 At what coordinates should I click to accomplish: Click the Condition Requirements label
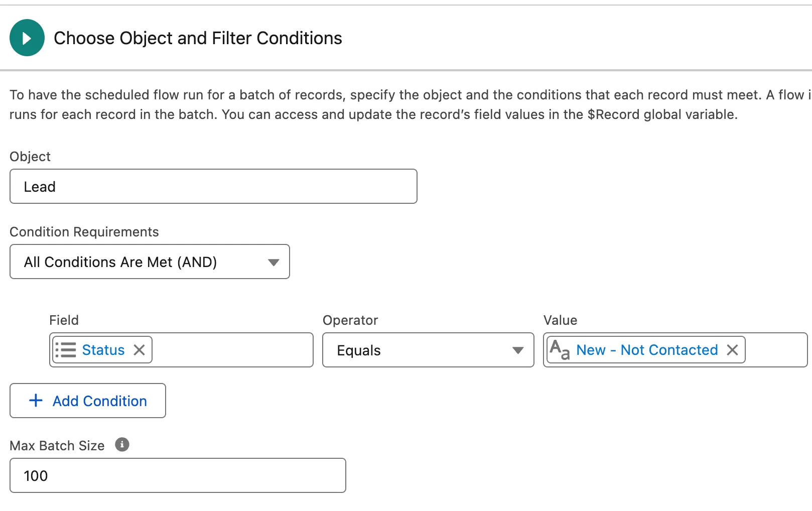84,232
